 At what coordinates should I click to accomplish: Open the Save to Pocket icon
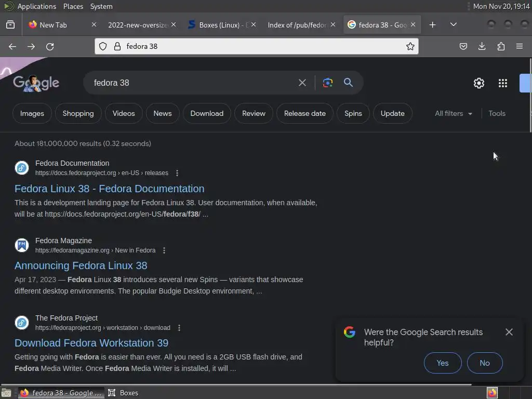[x=463, y=46]
